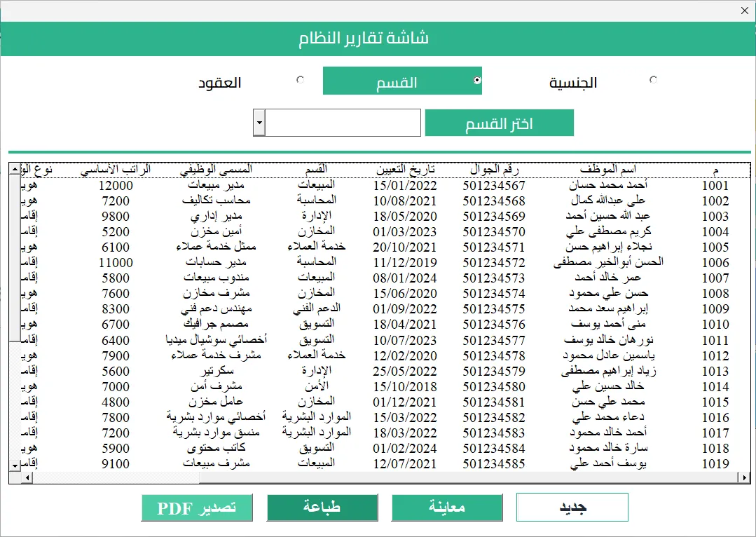Click salary value 4800
Image resolution: width=756 pixels, height=537 pixels.
coord(116,402)
